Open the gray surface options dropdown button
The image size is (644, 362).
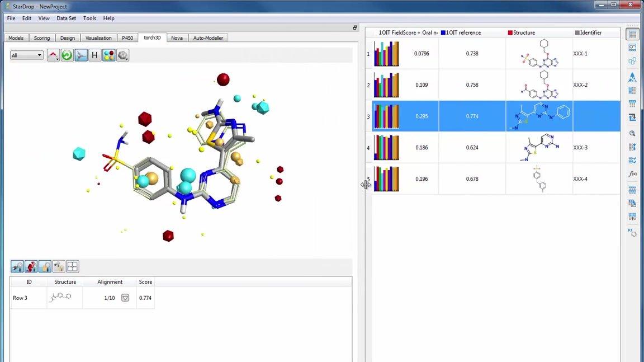[122, 55]
